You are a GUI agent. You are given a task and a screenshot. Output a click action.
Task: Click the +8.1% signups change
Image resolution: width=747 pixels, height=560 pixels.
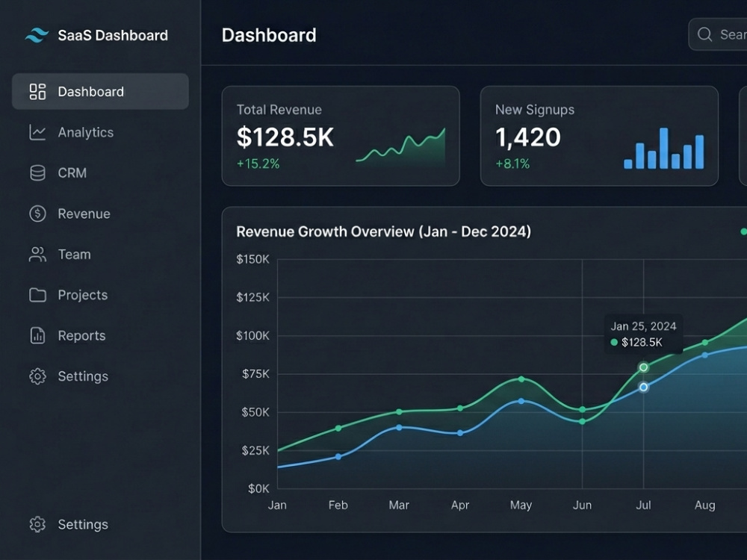(512, 164)
